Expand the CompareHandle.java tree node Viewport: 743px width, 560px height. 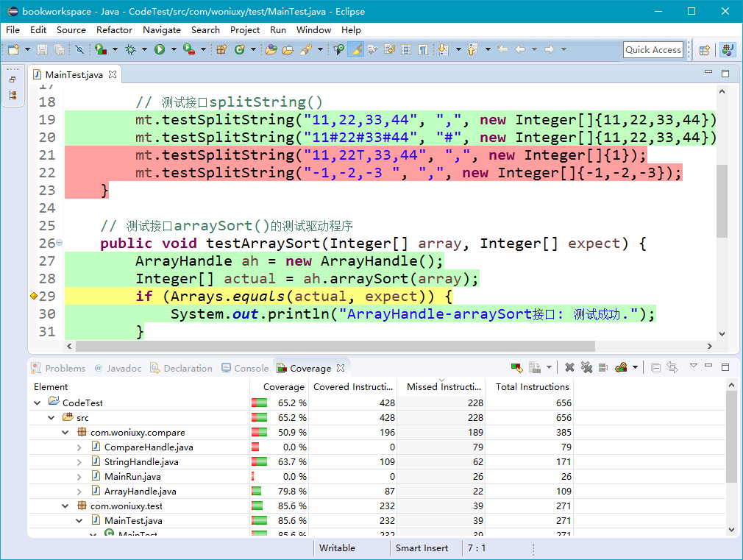point(79,447)
